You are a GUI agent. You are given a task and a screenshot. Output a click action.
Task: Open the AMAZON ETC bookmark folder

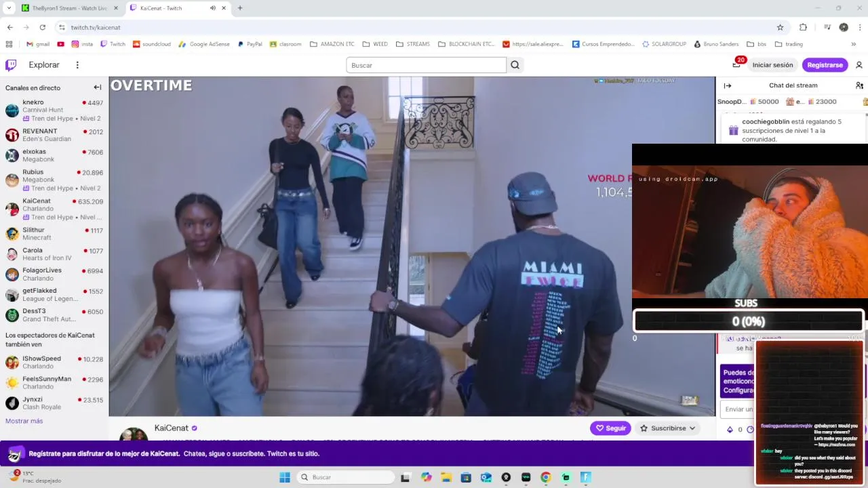click(x=332, y=44)
